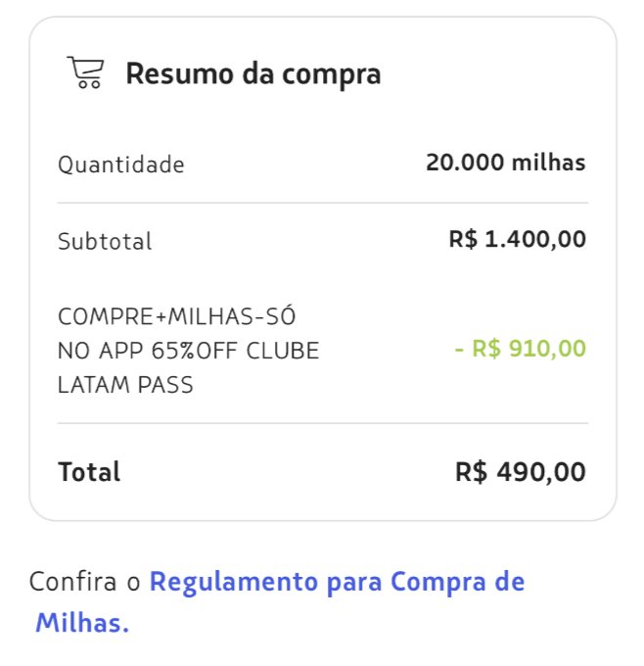Click the divider line below Quantidade row
Image resolution: width=644 pixels, height=666 pixels.
pyautogui.click(x=323, y=203)
